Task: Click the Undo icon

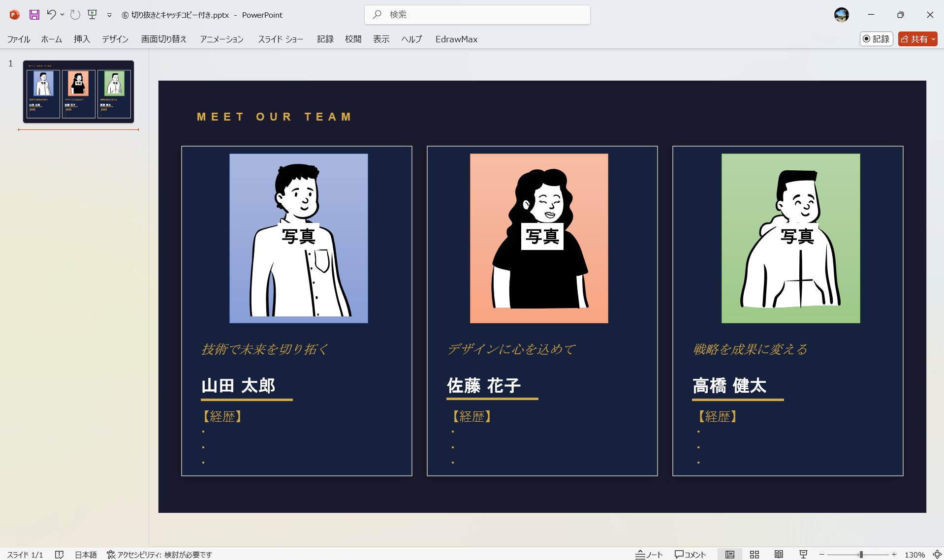Action: point(52,15)
